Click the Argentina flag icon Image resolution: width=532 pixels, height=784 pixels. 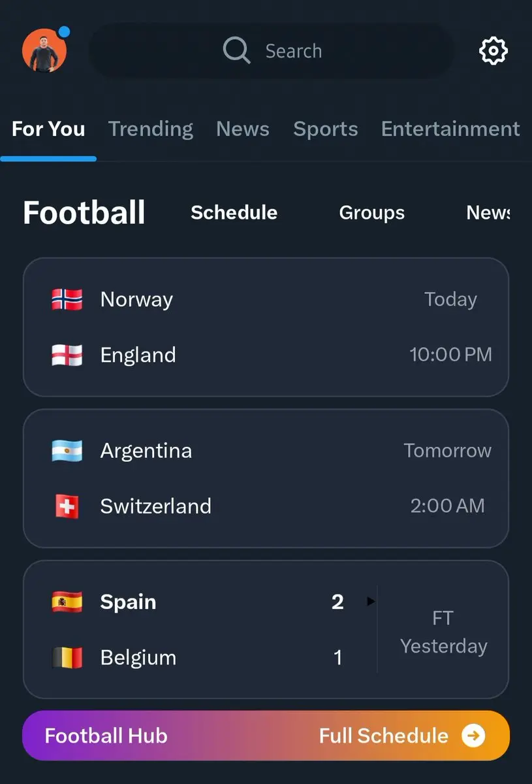pyautogui.click(x=67, y=451)
